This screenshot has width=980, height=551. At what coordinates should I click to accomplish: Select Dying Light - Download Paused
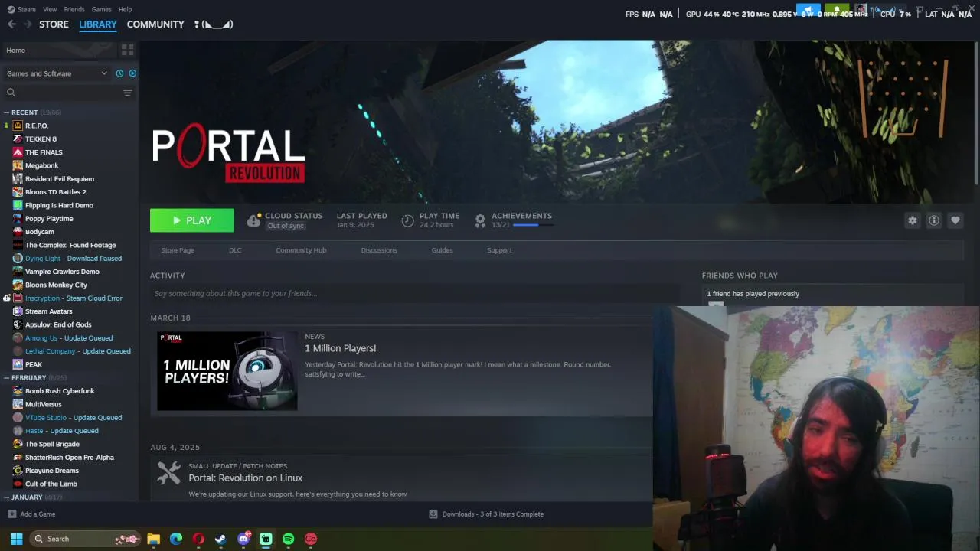point(73,259)
